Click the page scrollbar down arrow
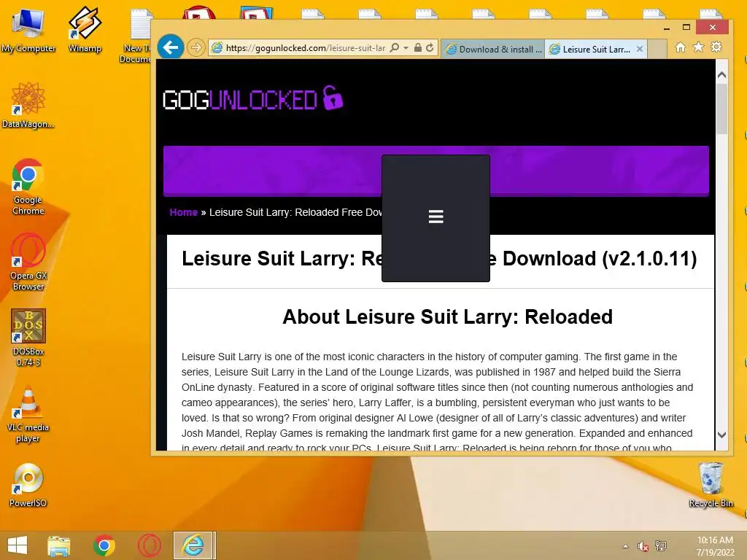Image resolution: width=747 pixels, height=560 pixels. [x=721, y=435]
